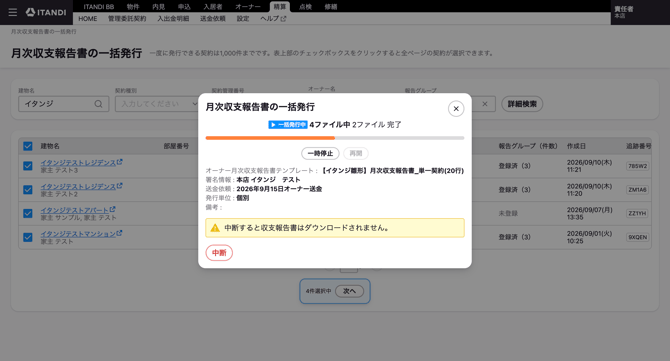This screenshot has width=670, height=361.
Task: Open 入出金明細 menu item
Action: click(x=173, y=19)
